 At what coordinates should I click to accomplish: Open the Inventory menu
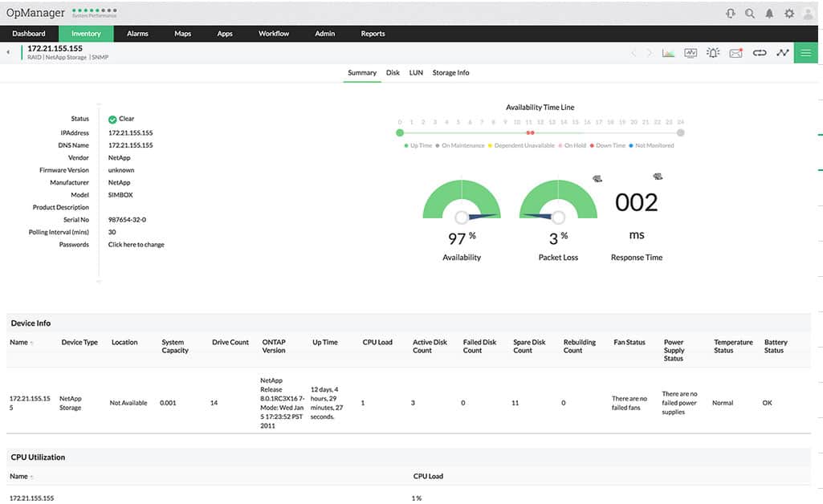point(86,34)
